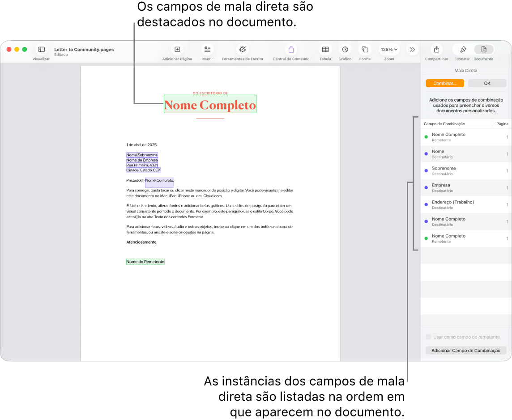Click the DO ESCRITÓRIO DE heading

pos(210,93)
